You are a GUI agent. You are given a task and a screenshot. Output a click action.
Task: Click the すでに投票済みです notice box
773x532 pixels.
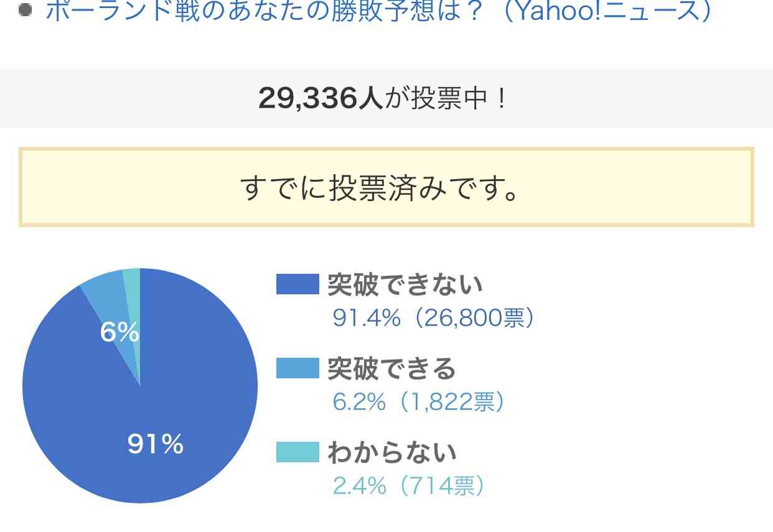click(386, 187)
